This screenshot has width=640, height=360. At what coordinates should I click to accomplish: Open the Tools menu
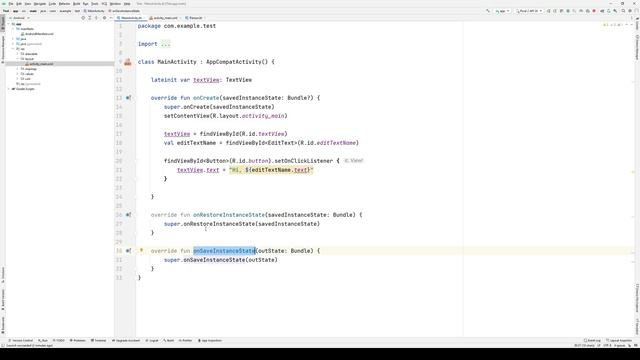pos(94,4)
